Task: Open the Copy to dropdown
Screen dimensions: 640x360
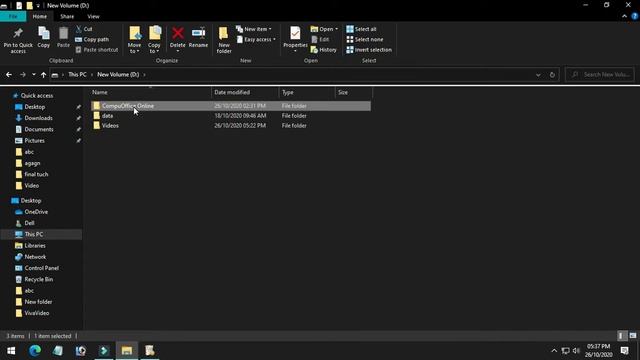Action: pyautogui.click(x=154, y=40)
